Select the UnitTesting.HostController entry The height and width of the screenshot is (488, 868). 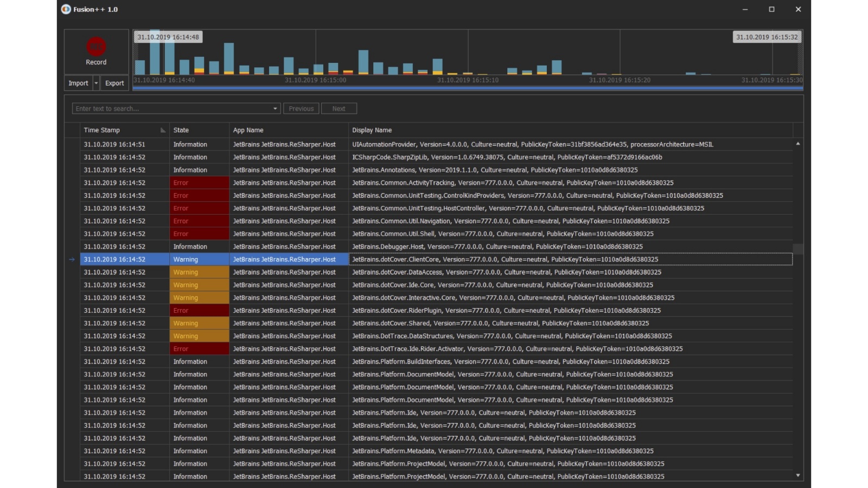[x=436, y=208]
